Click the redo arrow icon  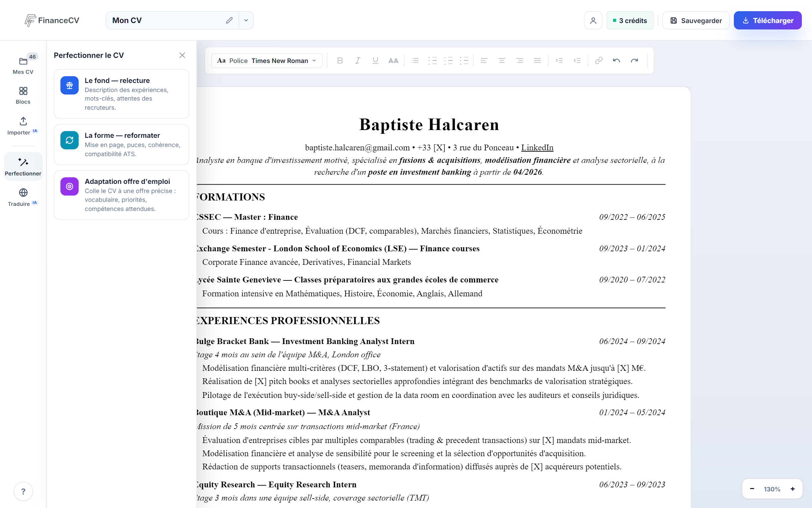[634, 61]
